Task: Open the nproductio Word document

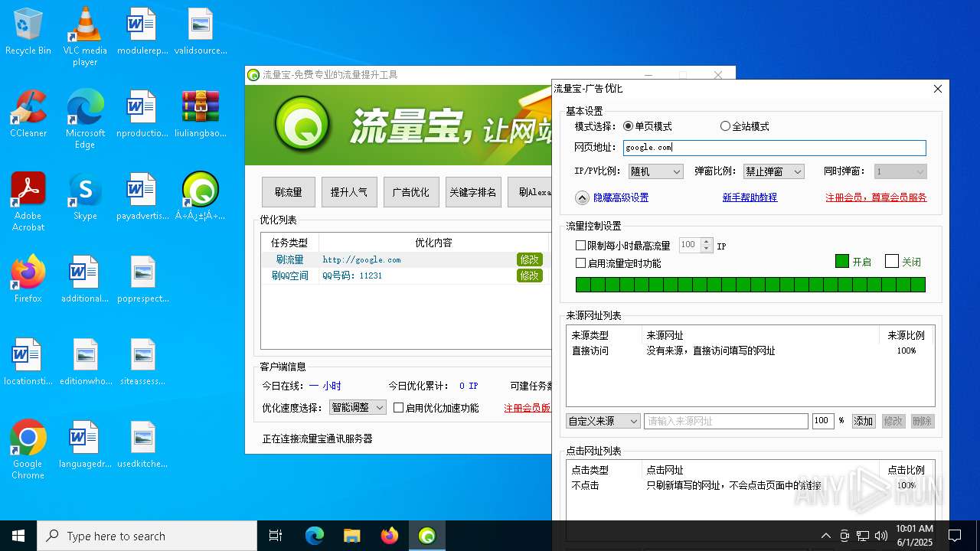Action: (142, 114)
